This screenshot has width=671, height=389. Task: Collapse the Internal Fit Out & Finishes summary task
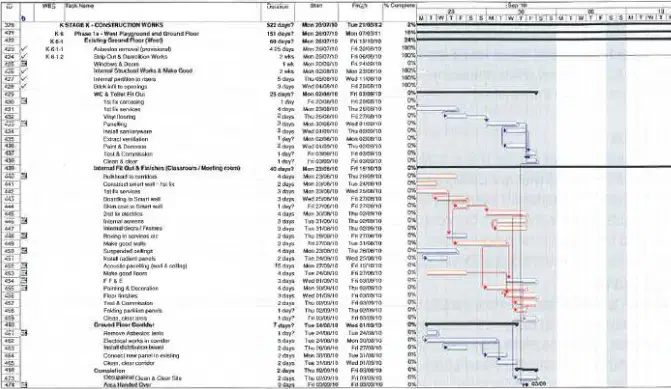166,168
